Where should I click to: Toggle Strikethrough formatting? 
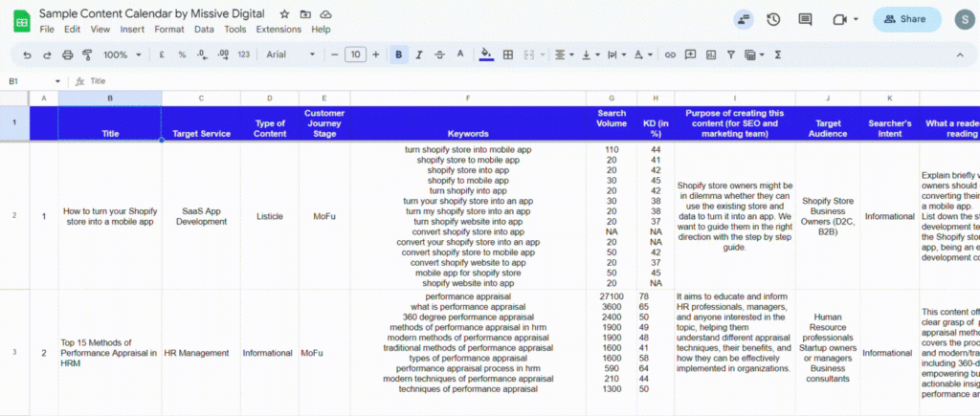point(439,55)
